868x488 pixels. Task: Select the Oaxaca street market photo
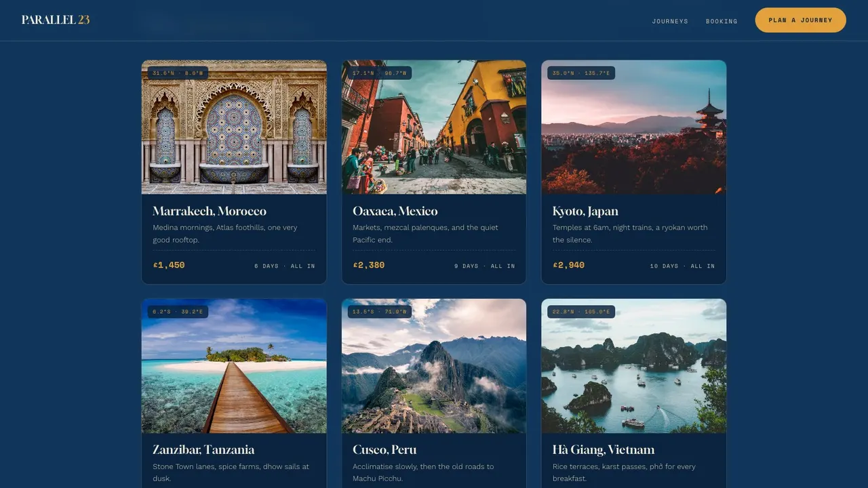(x=434, y=127)
